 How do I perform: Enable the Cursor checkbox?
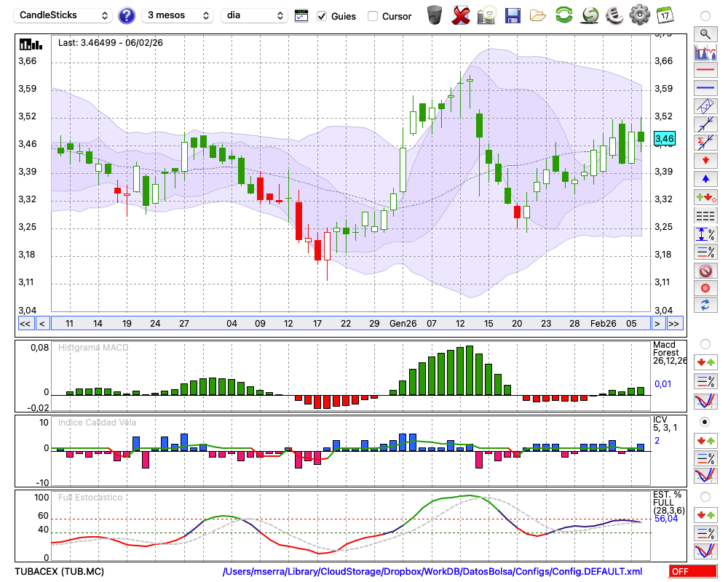pos(373,16)
